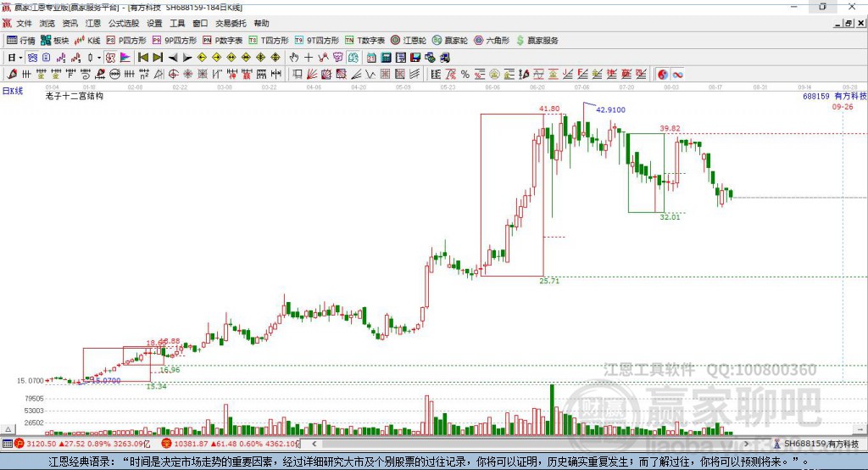Open the 日 period dropdown arrow
Screen dimensions: 868x470
[x=20, y=58]
